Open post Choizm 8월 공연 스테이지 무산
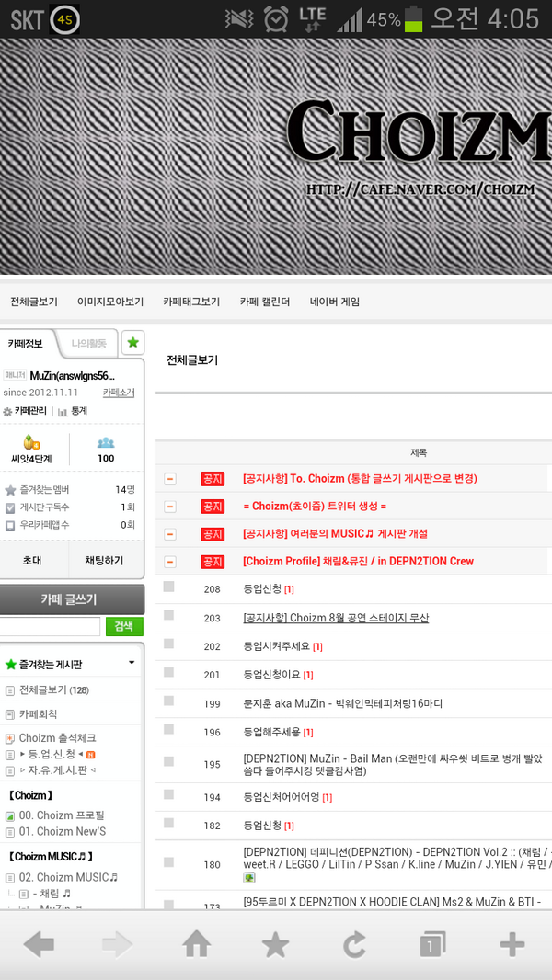The height and width of the screenshot is (980, 552). (x=336, y=618)
